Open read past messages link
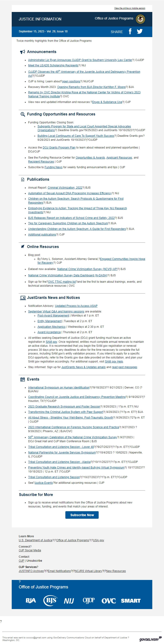The width and height of the screenshot is (164, 644). [124, 367]
